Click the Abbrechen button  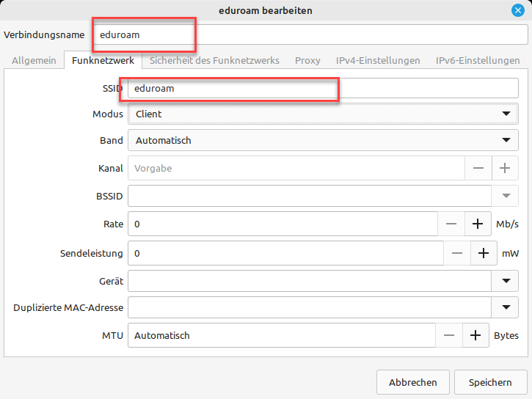(x=413, y=382)
